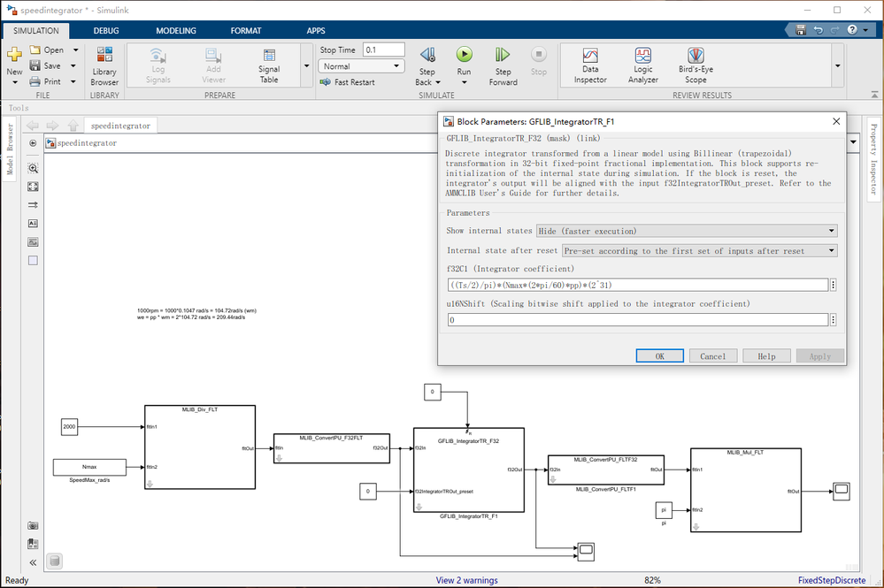Switch to the APPS tab

(316, 30)
